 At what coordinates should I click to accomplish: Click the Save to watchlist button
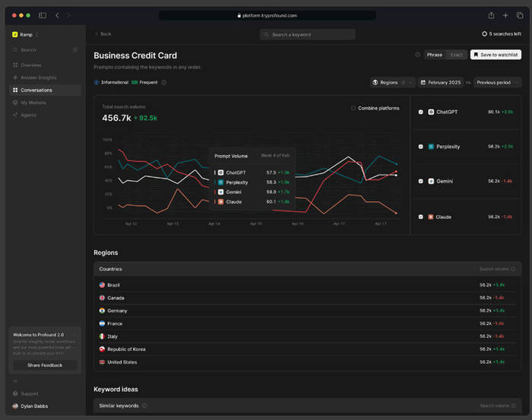click(x=496, y=55)
